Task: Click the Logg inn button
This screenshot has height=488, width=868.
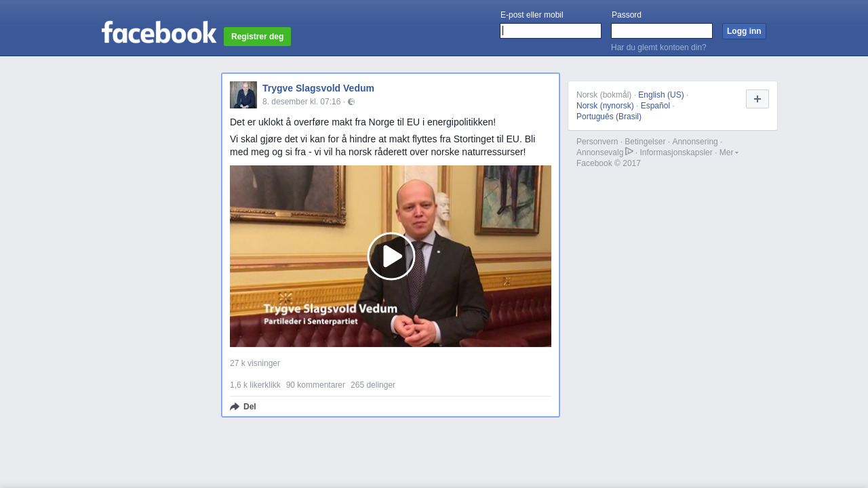Action: 744,31
